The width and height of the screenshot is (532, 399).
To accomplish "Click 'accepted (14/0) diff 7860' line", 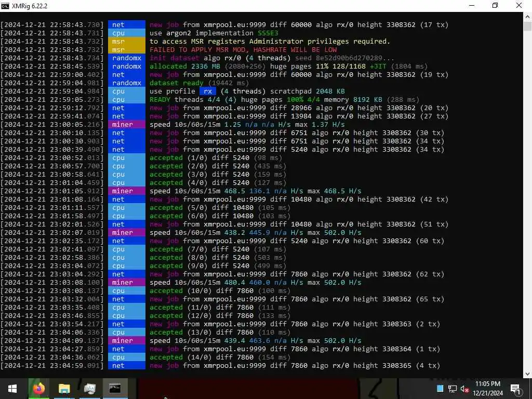I will (220, 357).
